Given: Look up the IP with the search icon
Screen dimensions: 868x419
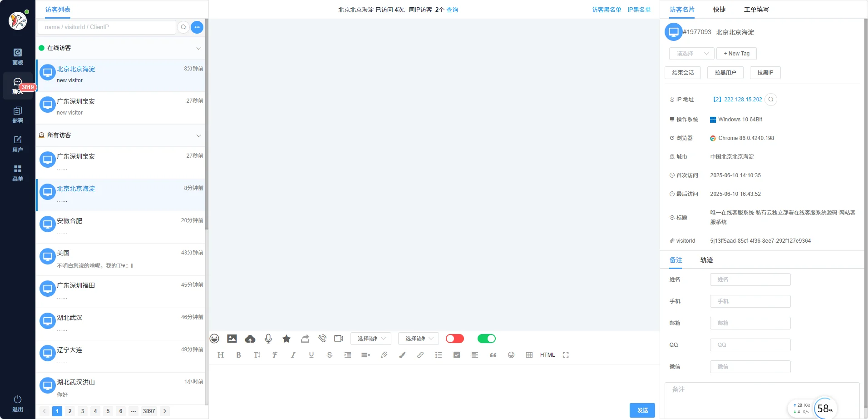Looking at the screenshot, I should pyautogui.click(x=771, y=100).
